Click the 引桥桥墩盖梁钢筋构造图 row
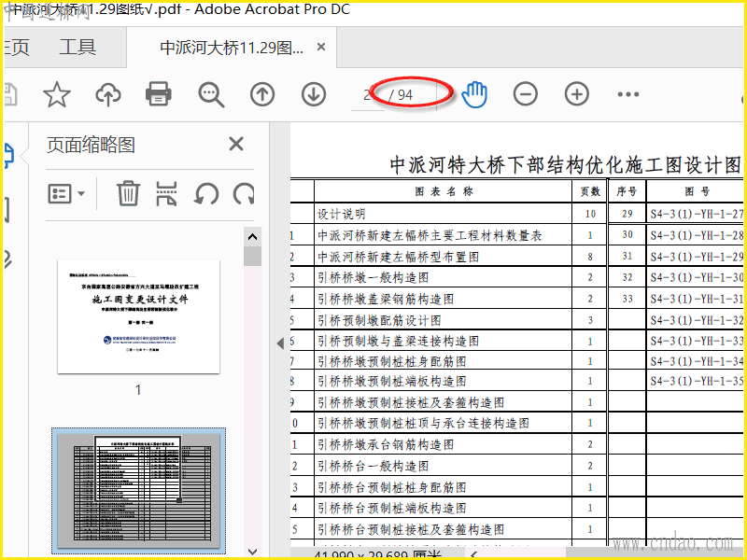747x560 pixels. pyautogui.click(x=443, y=299)
